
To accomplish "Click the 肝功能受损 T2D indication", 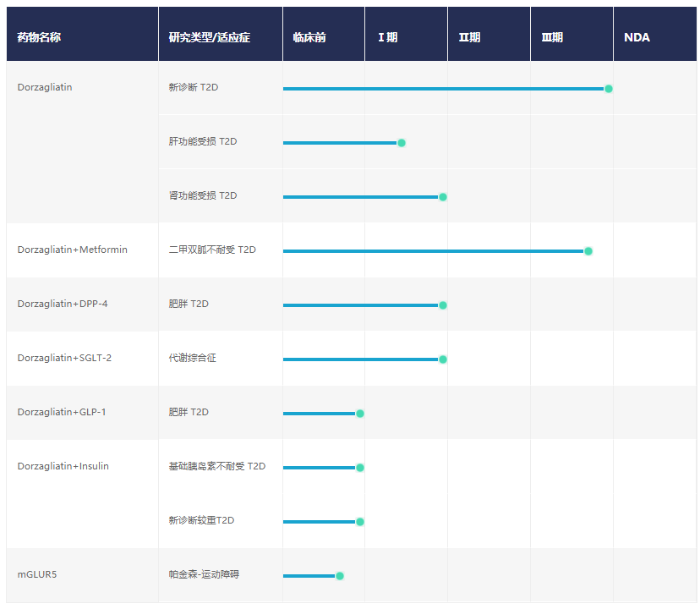I will tap(203, 141).
